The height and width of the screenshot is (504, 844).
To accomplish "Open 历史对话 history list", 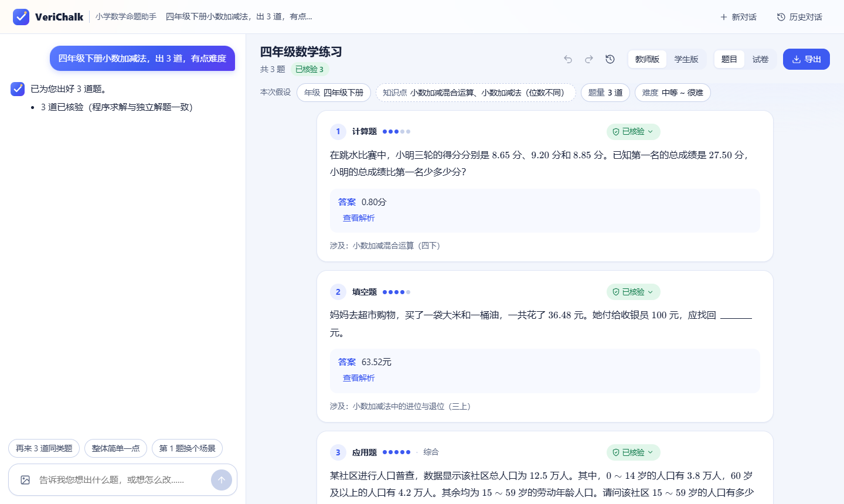I will click(799, 17).
